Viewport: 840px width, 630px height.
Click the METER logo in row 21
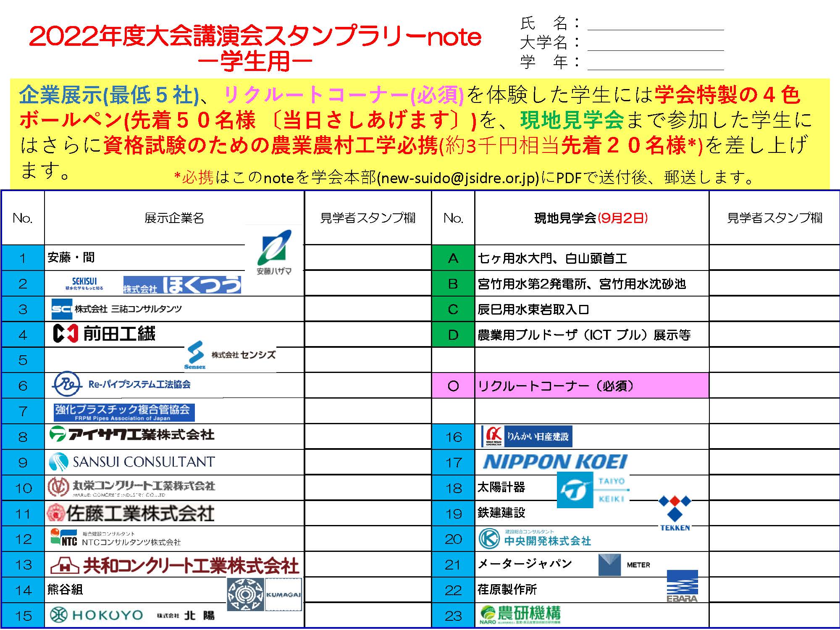[x=624, y=564]
